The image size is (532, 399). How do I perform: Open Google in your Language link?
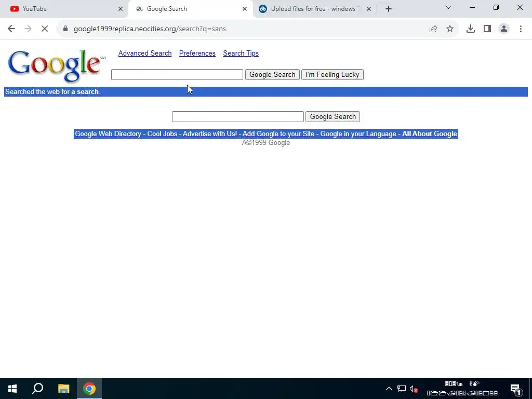click(358, 134)
